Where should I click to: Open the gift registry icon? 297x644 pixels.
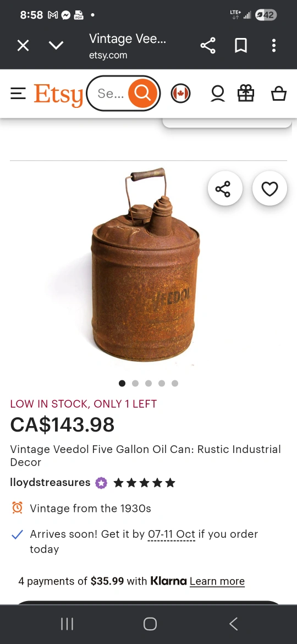246,93
